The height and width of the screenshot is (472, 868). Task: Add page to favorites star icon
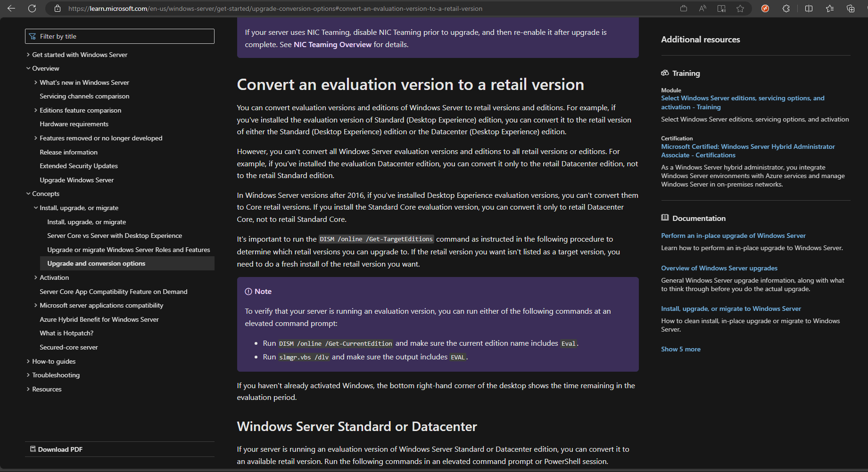click(740, 8)
